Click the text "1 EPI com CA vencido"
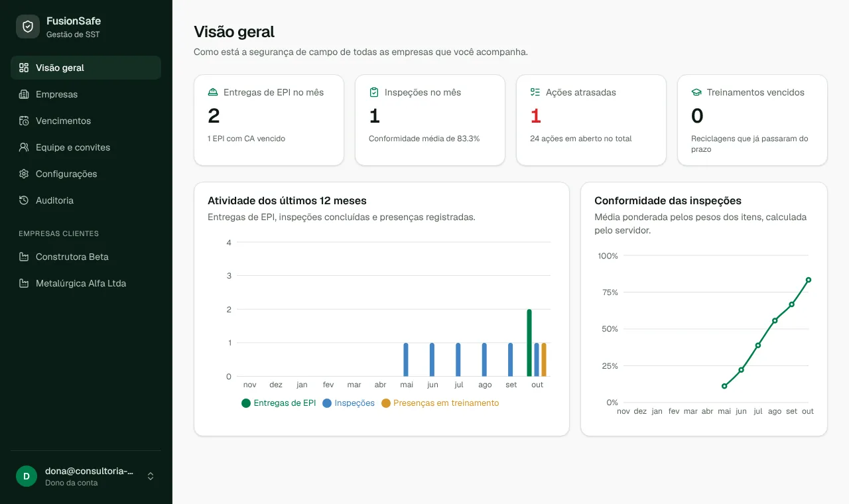The height and width of the screenshot is (504, 849). point(247,139)
